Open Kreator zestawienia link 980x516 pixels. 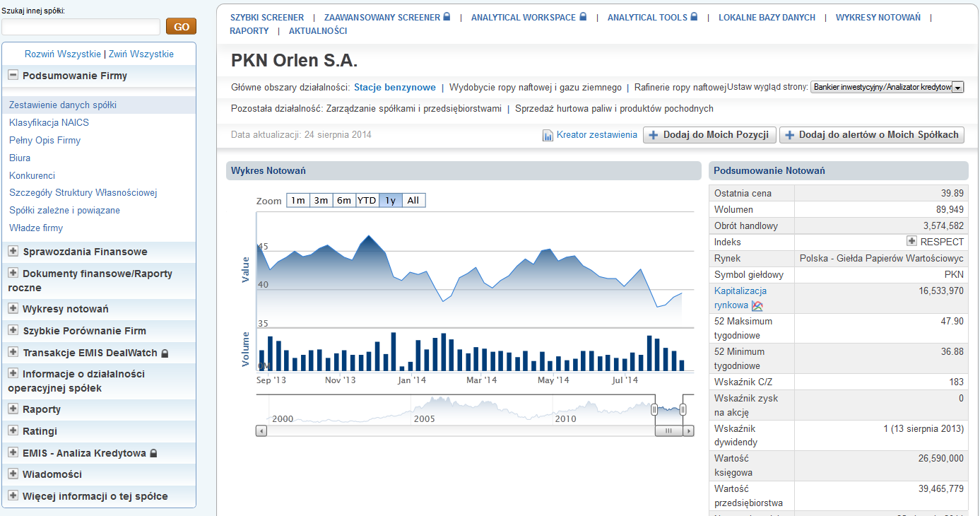point(597,134)
